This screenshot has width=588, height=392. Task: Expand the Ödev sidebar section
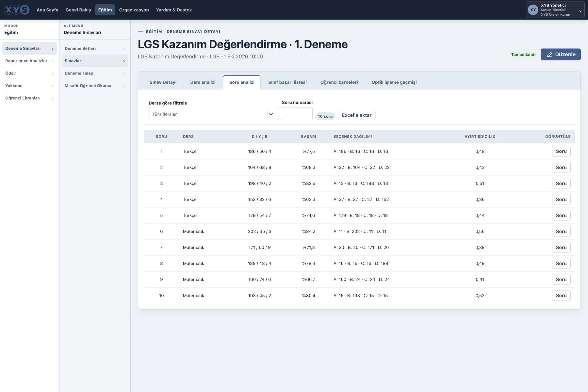(x=29, y=73)
